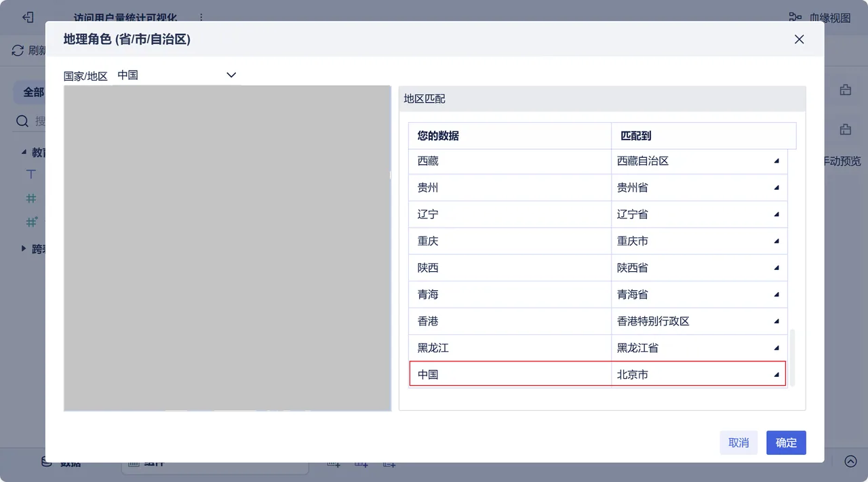Click the 您的数据 column header

coord(510,136)
